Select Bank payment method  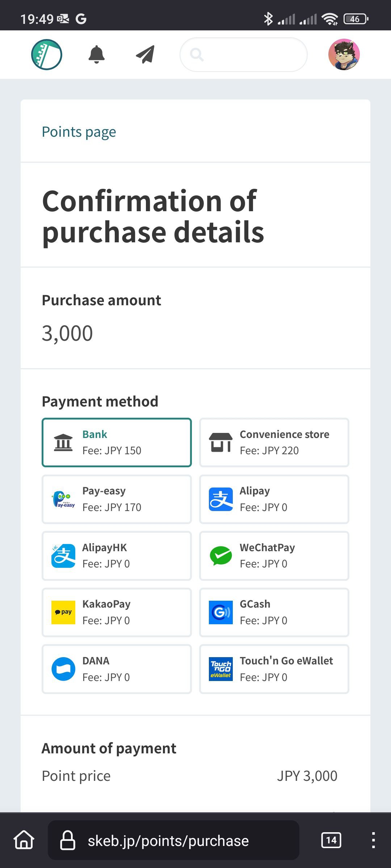(x=117, y=442)
